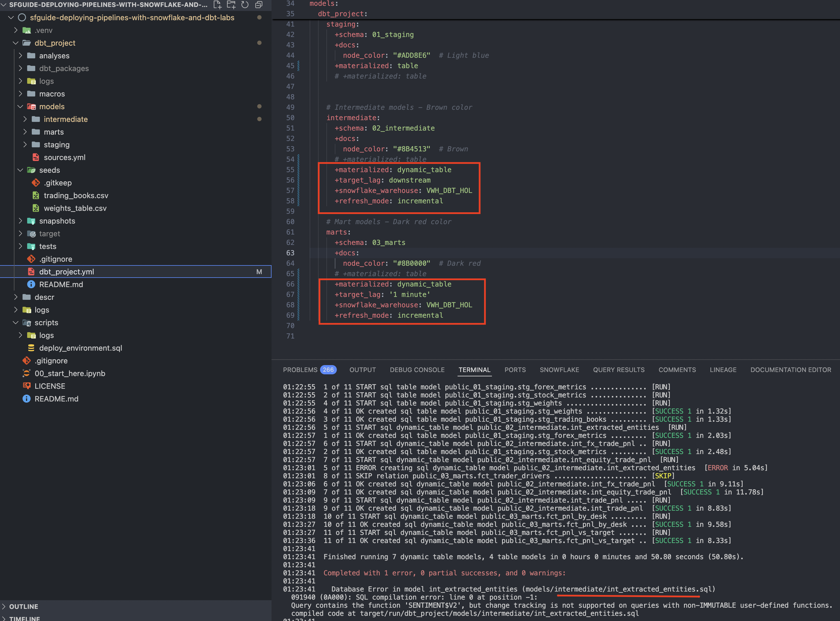840x621 pixels.
Task: Expand the OUTLINE section
Action: [x=23, y=606]
